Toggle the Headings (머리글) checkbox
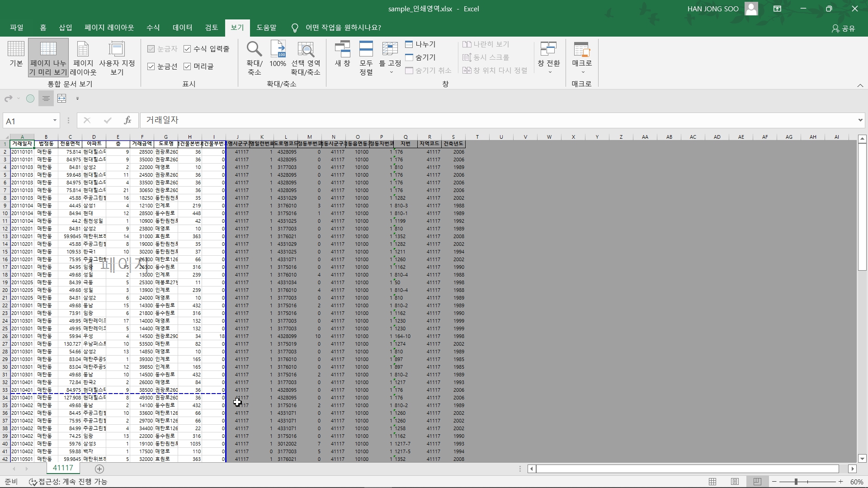Screen dimensions: 868x488 point(187,66)
